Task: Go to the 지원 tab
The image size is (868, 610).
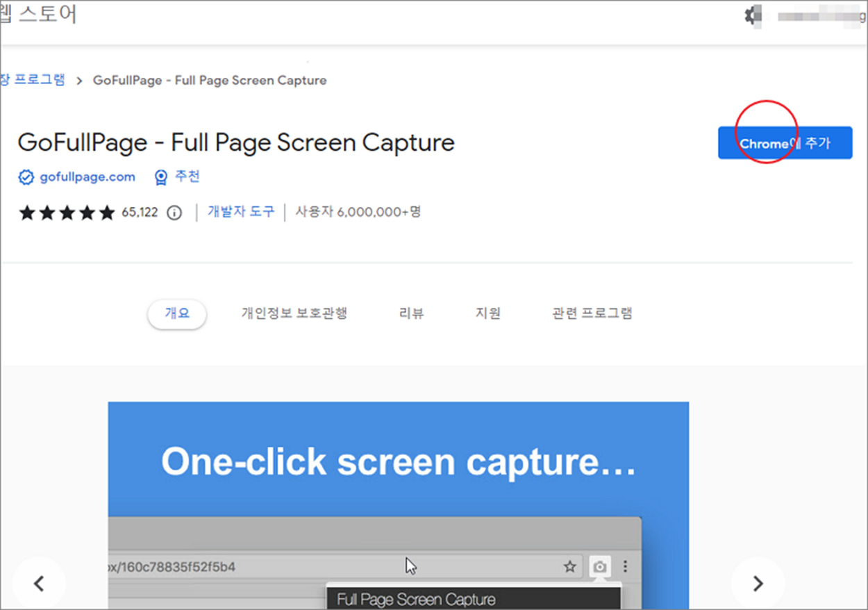Action: (x=488, y=313)
